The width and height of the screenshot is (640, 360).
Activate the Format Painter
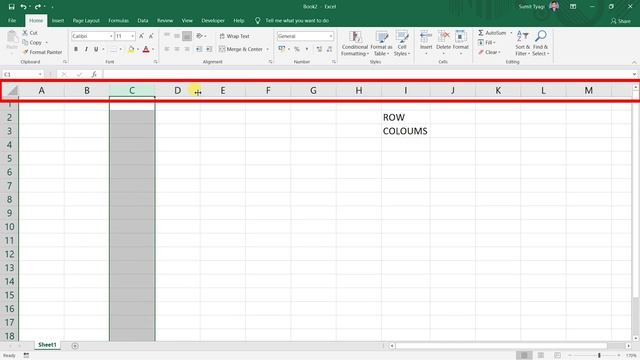coord(42,52)
